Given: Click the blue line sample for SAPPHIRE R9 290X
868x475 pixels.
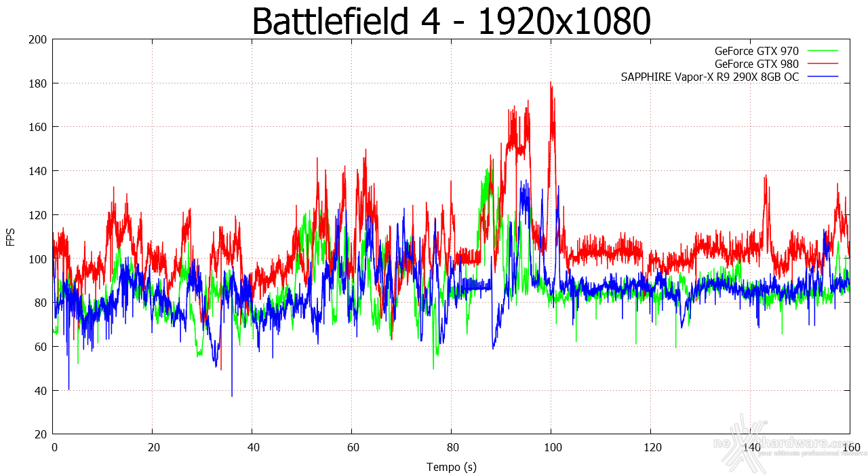Looking at the screenshot, I should point(822,77).
